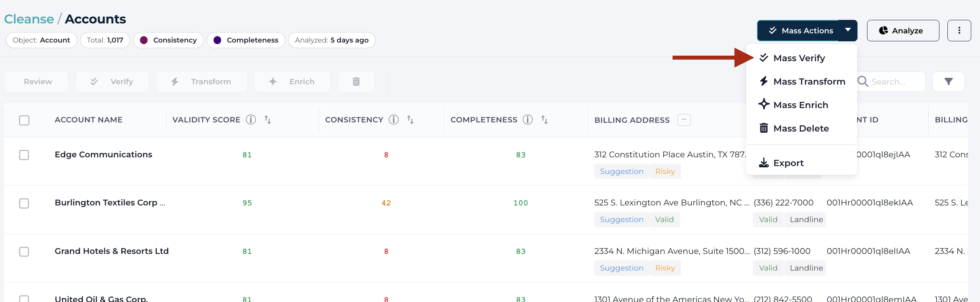The width and height of the screenshot is (980, 302).
Task: Check the Grand Hotels & Resorts row checkbox
Action: (x=24, y=252)
